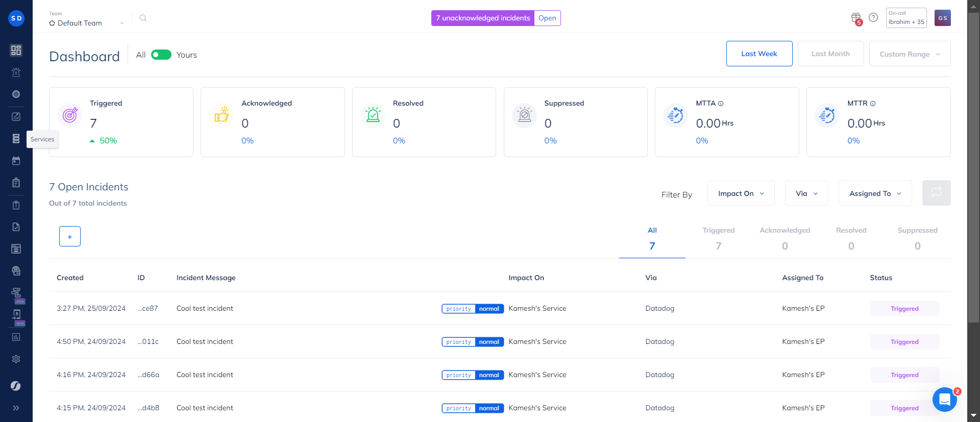The height and width of the screenshot is (422, 980).
Task: Open the gift icon with red badge
Action: [856, 18]
